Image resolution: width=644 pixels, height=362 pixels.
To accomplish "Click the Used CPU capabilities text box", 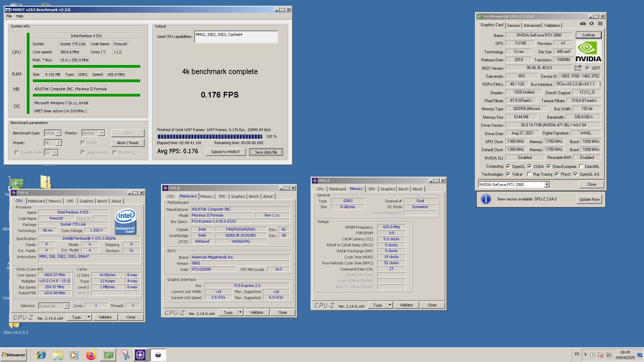I will coord(236,37).
